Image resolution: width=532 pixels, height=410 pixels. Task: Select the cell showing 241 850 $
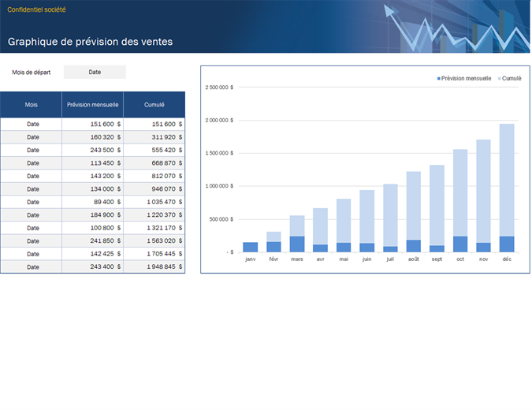[93, 240]
